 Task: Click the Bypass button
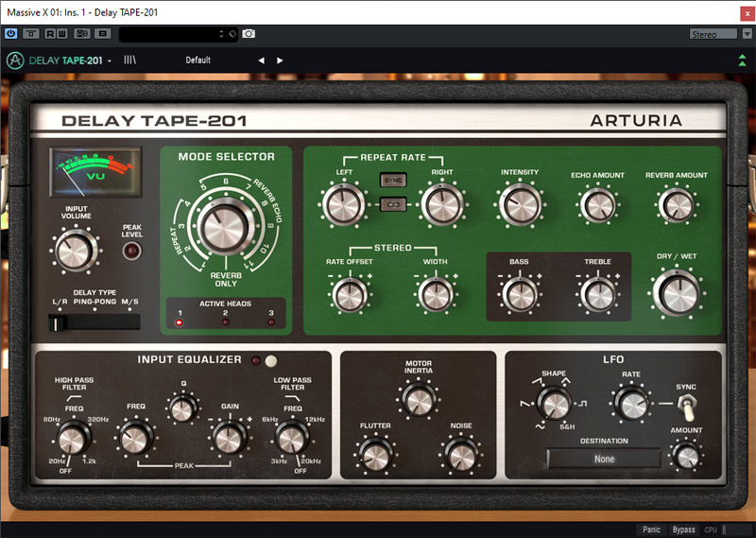683,529
